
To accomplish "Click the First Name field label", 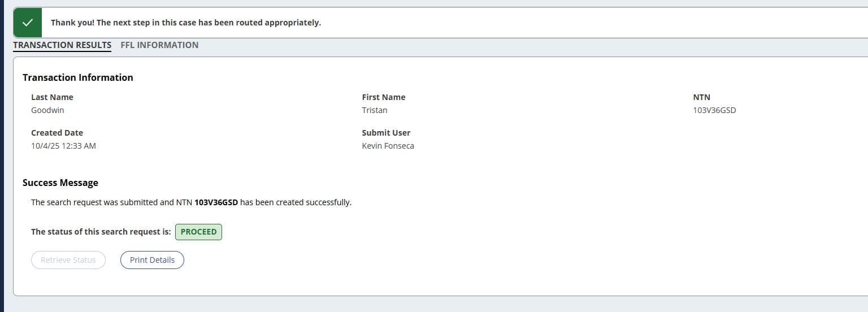I will pos(384,97).
